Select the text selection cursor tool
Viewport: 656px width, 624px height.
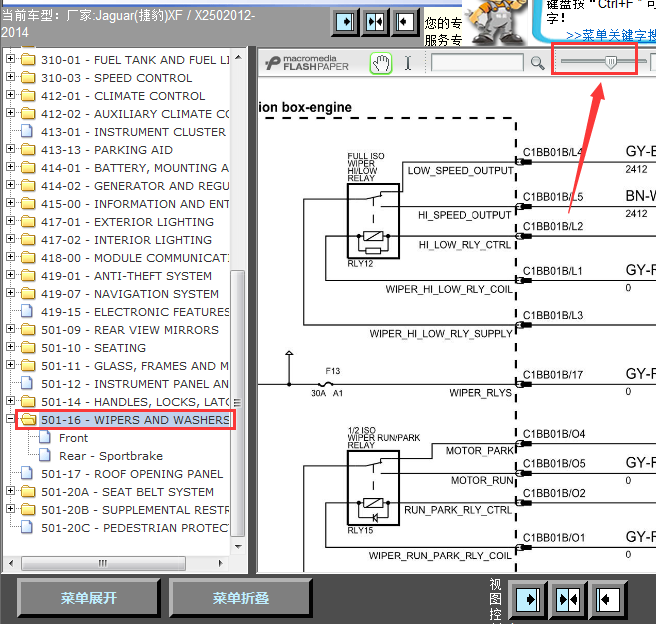[408, 63]
